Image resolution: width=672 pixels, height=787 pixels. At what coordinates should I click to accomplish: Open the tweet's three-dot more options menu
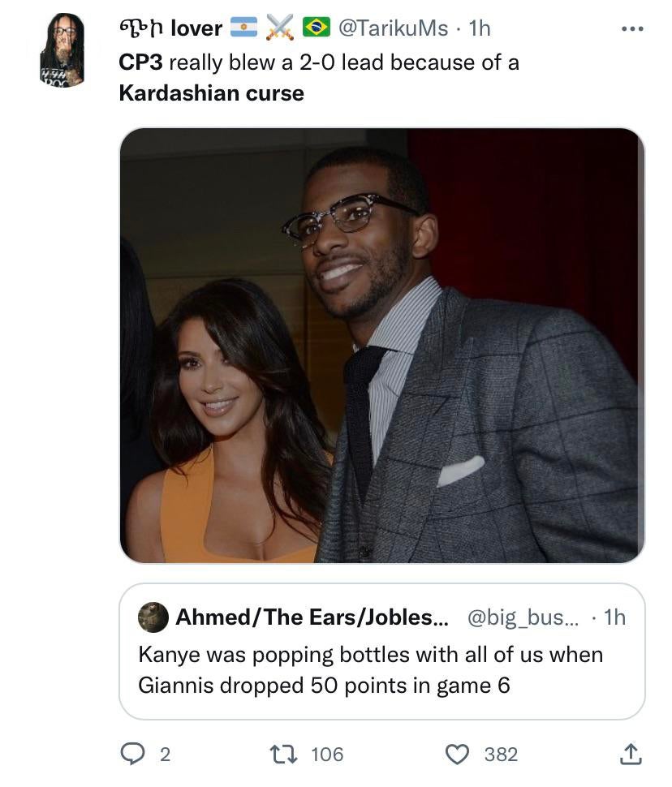(x=631, y=29)
